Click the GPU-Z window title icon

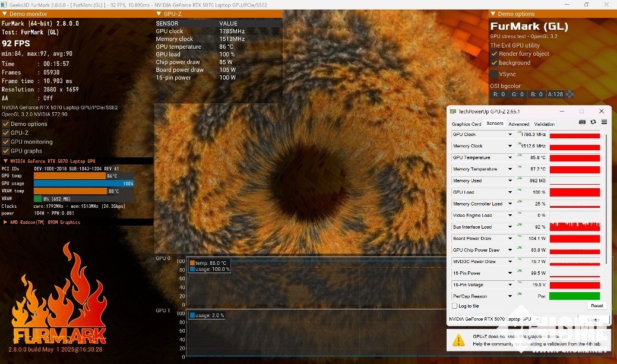pos(453,112)
